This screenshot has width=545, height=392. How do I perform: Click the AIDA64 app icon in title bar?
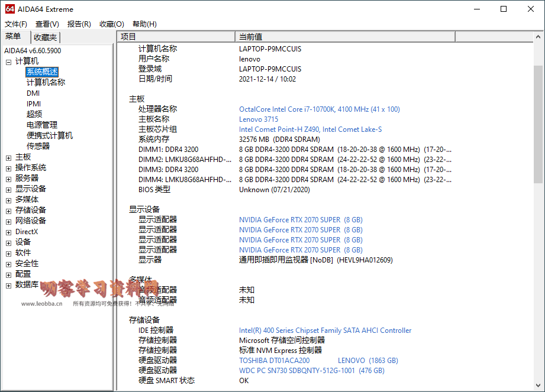pyautogui.click(x=9, y=9)
